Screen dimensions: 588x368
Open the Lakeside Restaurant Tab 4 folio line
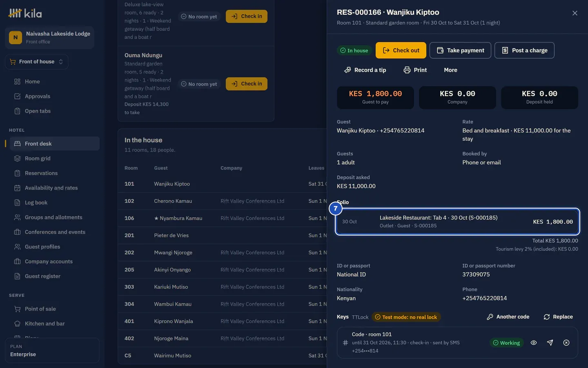pos(457,222)
